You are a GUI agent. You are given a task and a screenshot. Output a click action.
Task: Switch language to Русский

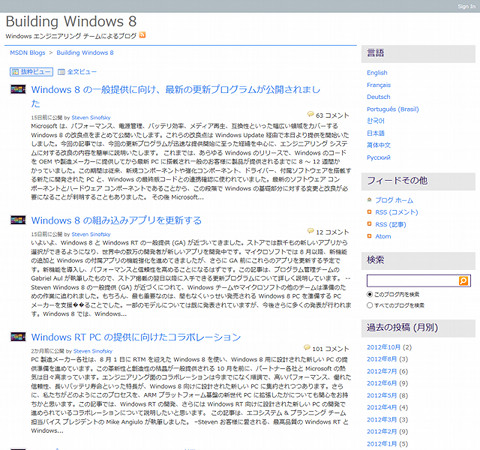(378, 157)
